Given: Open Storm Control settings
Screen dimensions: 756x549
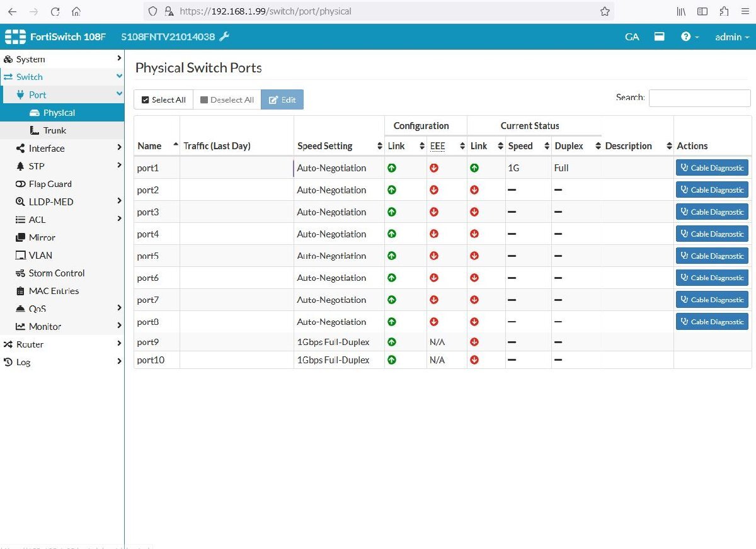Looking at the screenshot, I should point(56,273).
